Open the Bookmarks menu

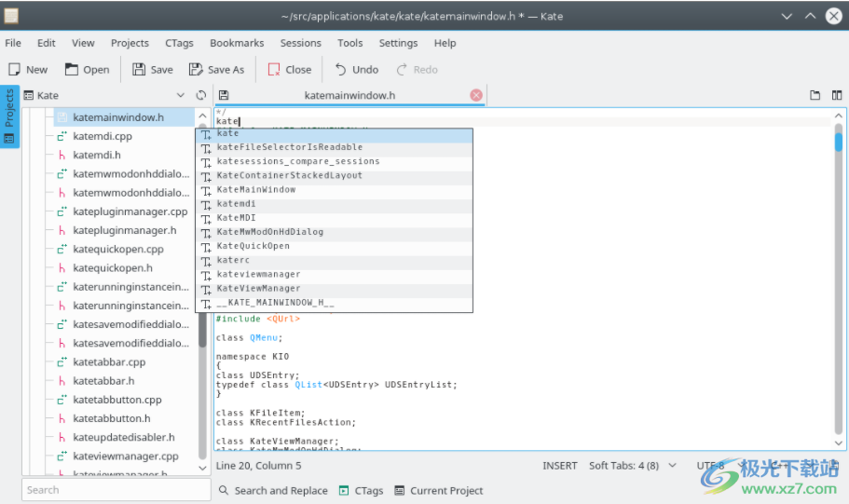(x=237, y=43)
